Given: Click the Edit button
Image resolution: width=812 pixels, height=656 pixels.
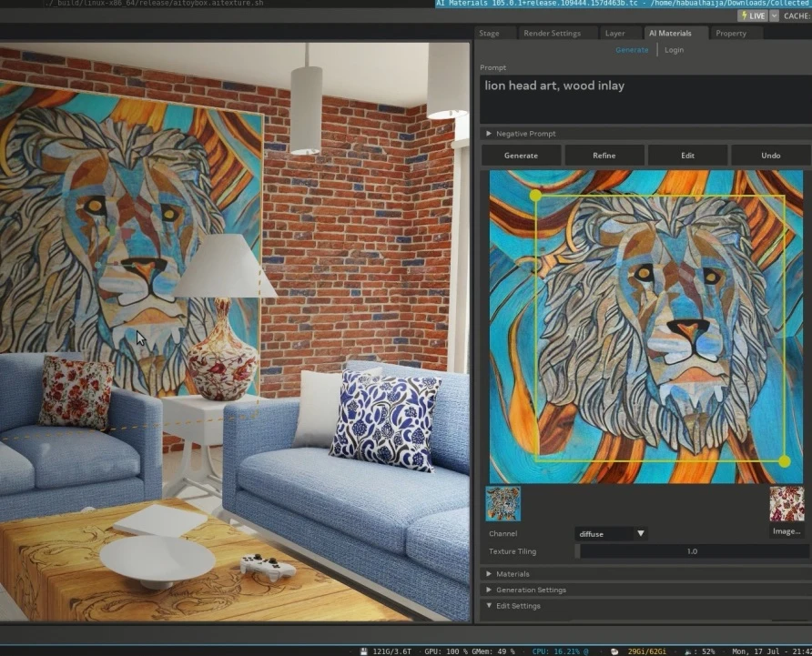Looking at the screenshot, I should tap(687, 156).
